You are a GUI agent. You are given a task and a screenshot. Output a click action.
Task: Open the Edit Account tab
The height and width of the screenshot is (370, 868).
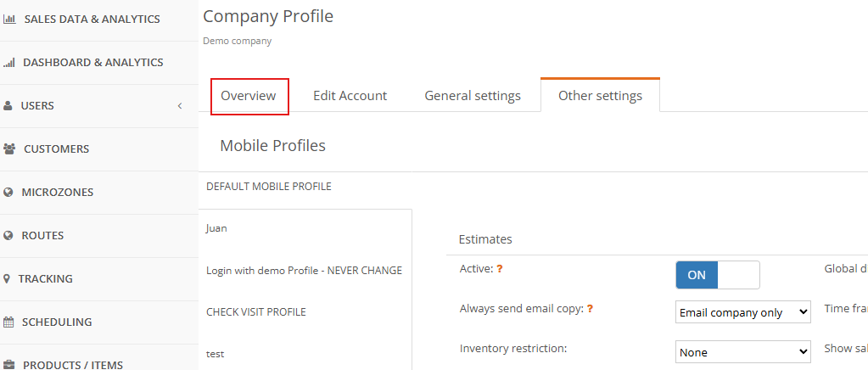(x=350, y=96)
